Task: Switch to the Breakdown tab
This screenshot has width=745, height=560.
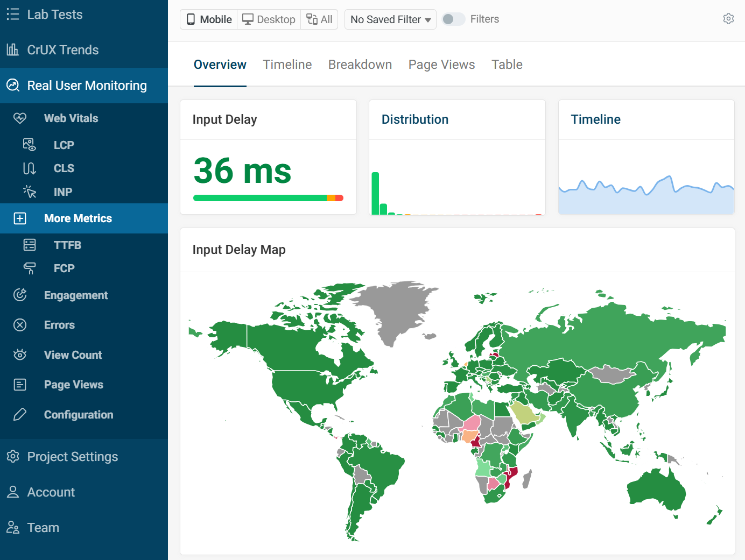Action: tap(360, 64)
